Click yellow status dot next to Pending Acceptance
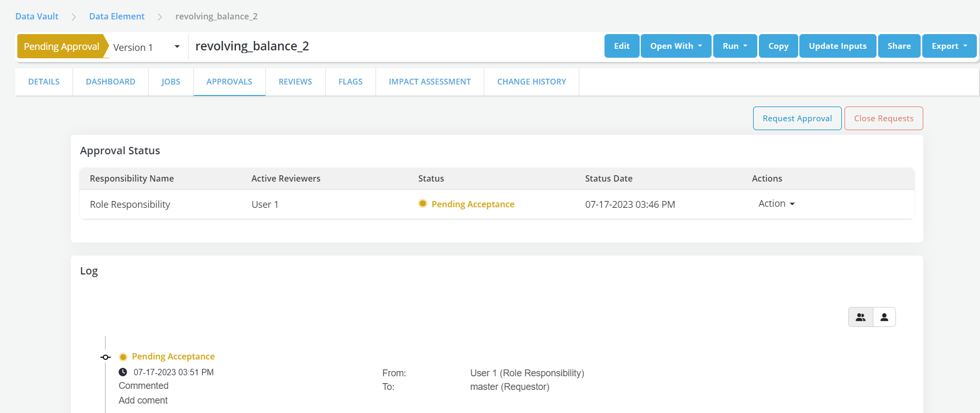The height and width of the screenshot is (413, 980). pos(422,204)
